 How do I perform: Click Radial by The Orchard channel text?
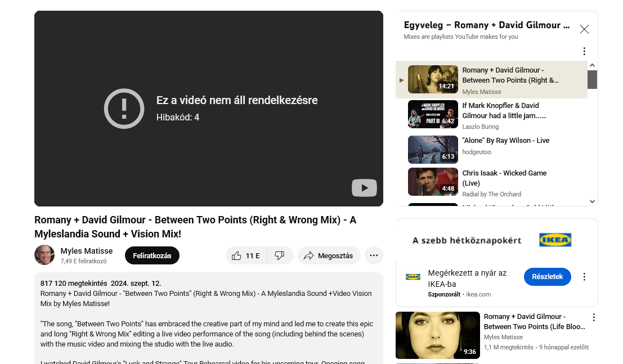point(491,194)
